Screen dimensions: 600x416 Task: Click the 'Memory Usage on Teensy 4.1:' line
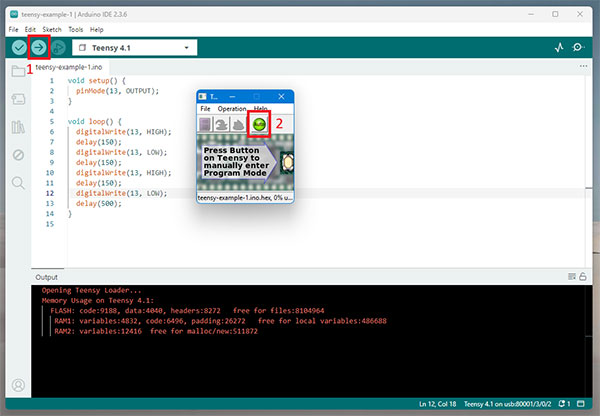tap(98, 300)
